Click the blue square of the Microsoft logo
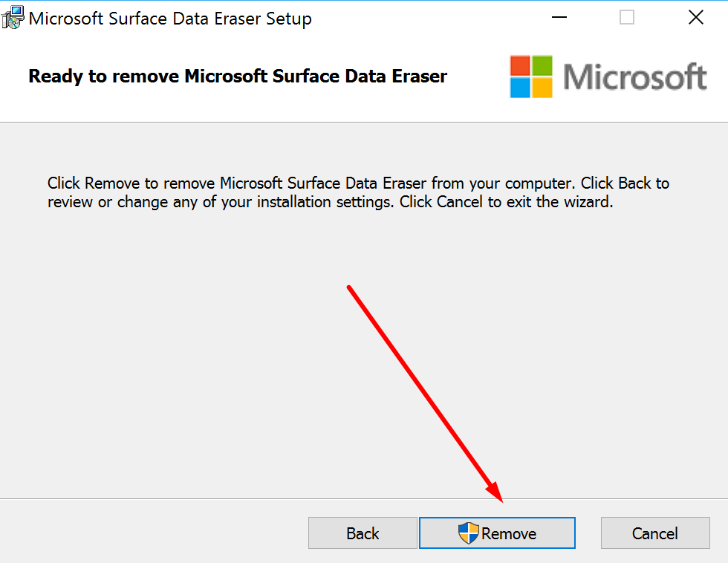This screenshot has height=563, width=728. pos(520,88)
